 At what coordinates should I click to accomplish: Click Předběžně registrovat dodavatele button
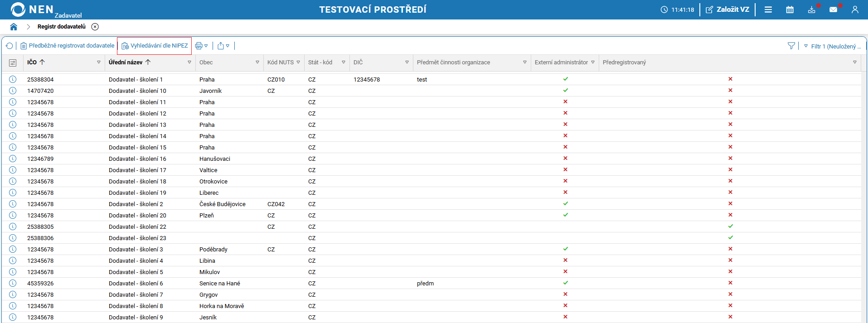click(x=68, y=46)
